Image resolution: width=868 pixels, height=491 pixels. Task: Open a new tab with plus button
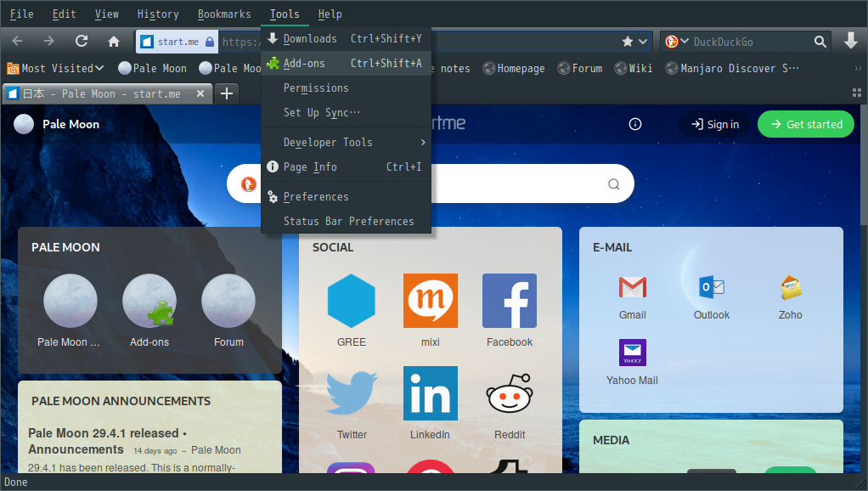227,93
